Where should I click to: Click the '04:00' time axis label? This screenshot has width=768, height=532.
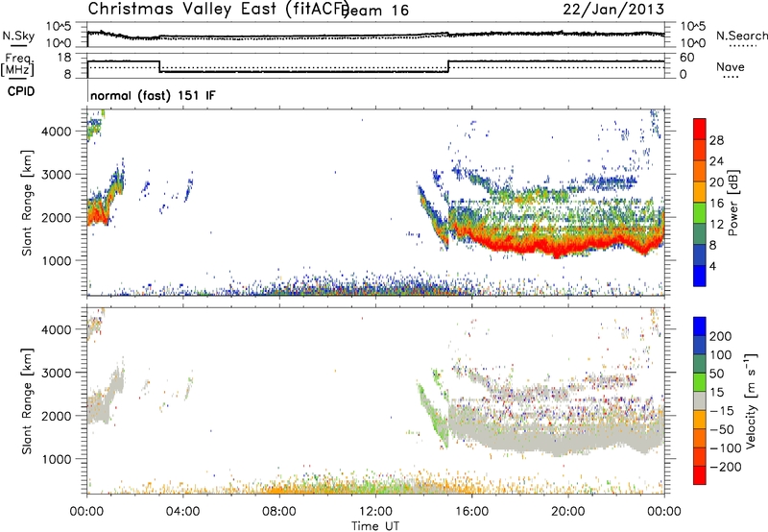pyautogui.click(x=183, y=512)
